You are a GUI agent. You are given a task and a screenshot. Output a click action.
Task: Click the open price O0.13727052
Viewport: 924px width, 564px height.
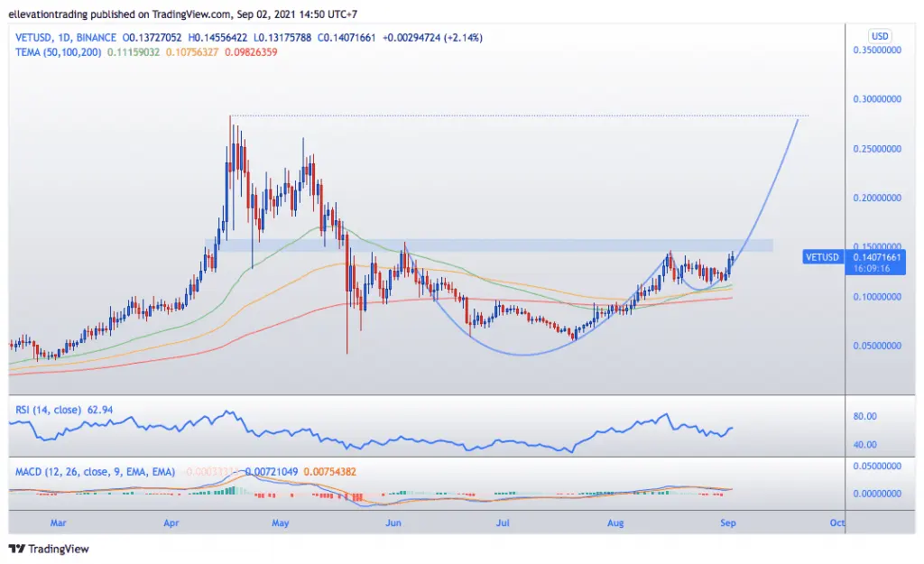tap(152, 38)
